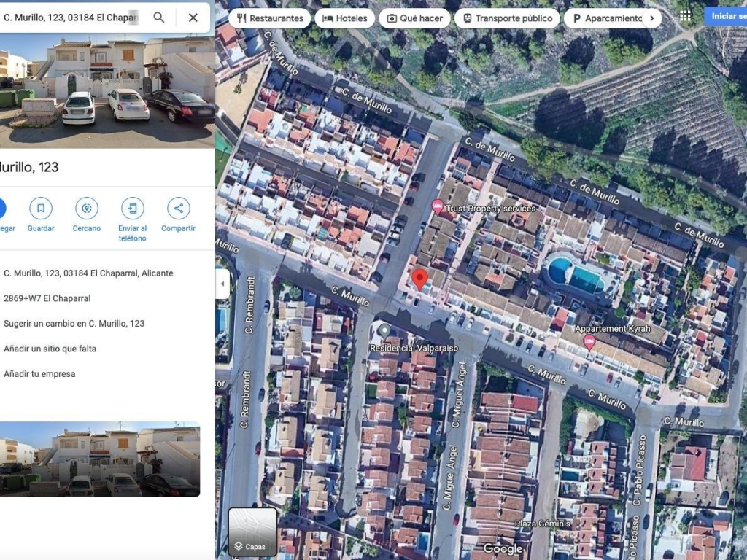The width and height of the screenshot is (747, 560).
Task: Filter map by Restaurantes
Action: click(x=270, y=18)
